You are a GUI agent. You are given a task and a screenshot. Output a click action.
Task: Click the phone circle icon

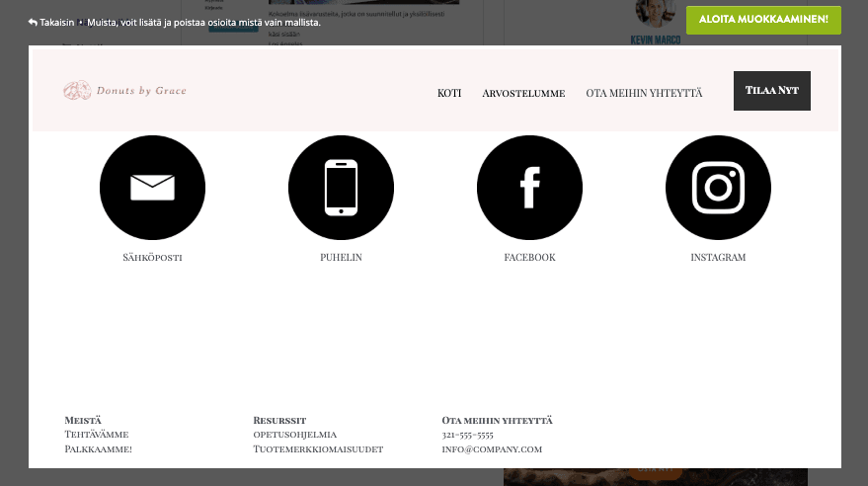pos(341,188)
